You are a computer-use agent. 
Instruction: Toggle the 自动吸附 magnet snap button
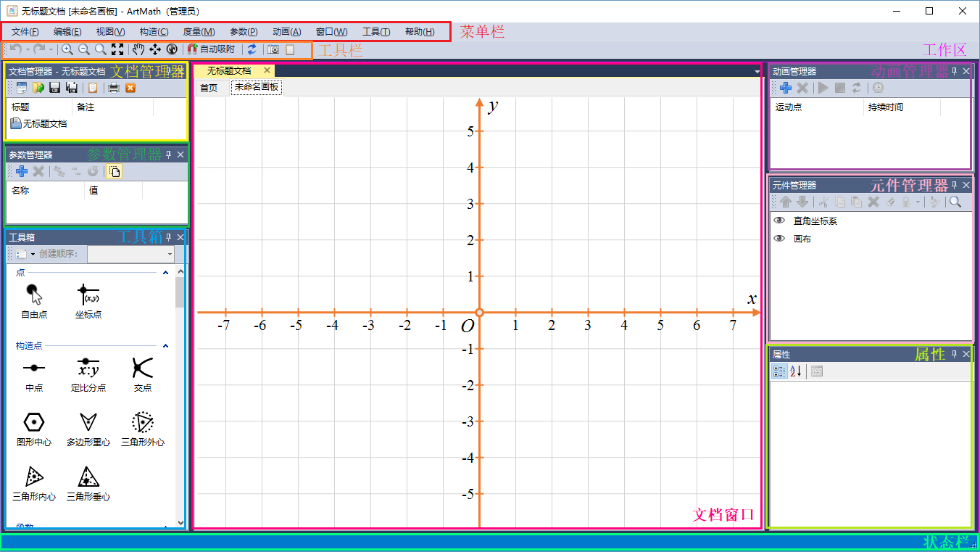211,49
